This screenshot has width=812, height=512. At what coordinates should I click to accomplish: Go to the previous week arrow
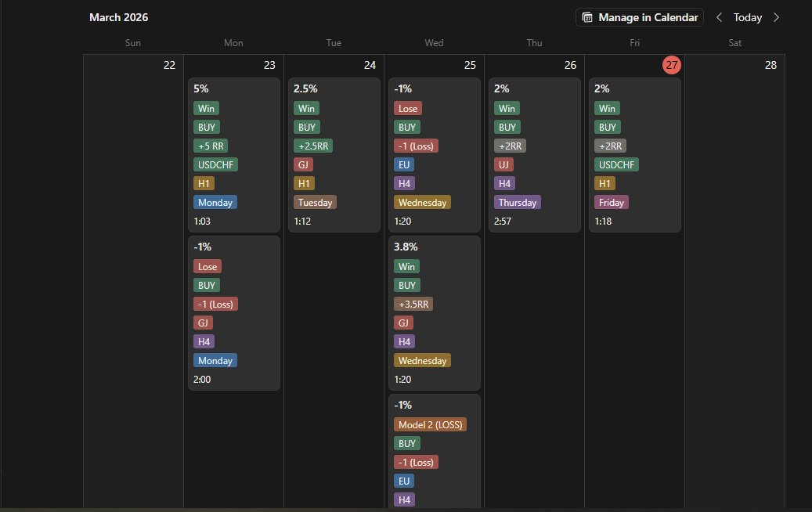point(719,17)
